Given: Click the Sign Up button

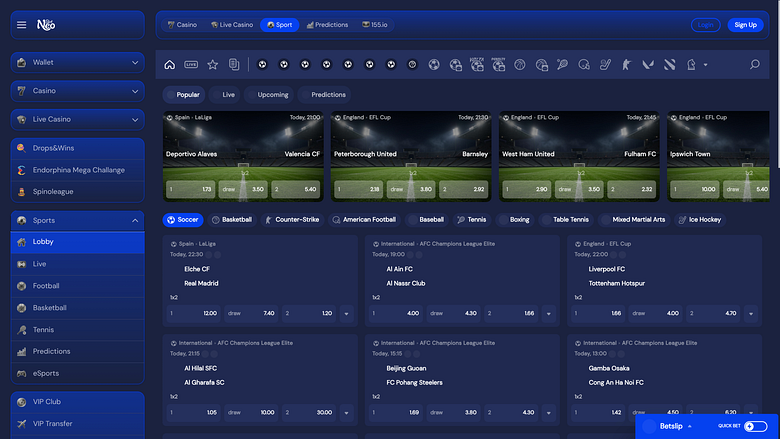Looking at the screenshot, I should pyautogui.click(x=745, y=25).
